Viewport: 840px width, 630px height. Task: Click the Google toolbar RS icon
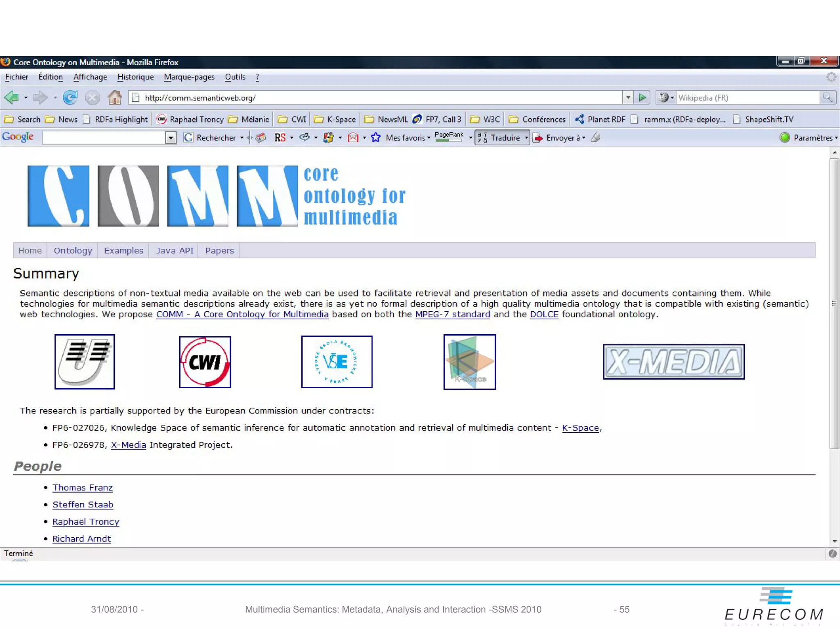(280, 138)
